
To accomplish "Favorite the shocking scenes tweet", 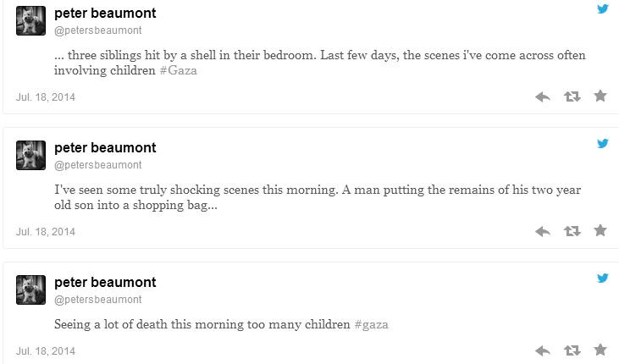I will (600, 230).
